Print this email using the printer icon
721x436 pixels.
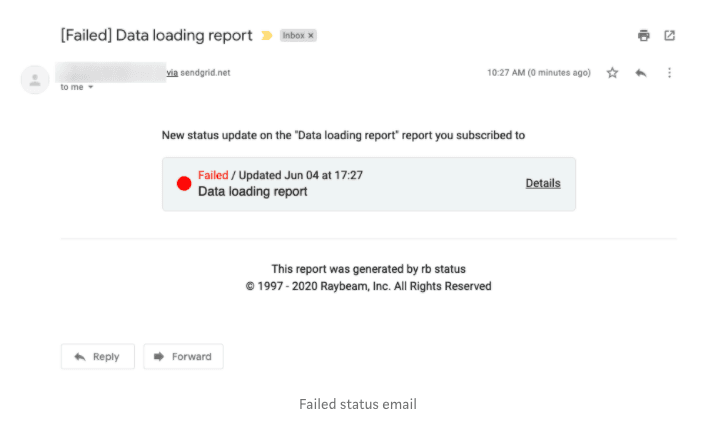pyautogui.click(x=644, y=36)
